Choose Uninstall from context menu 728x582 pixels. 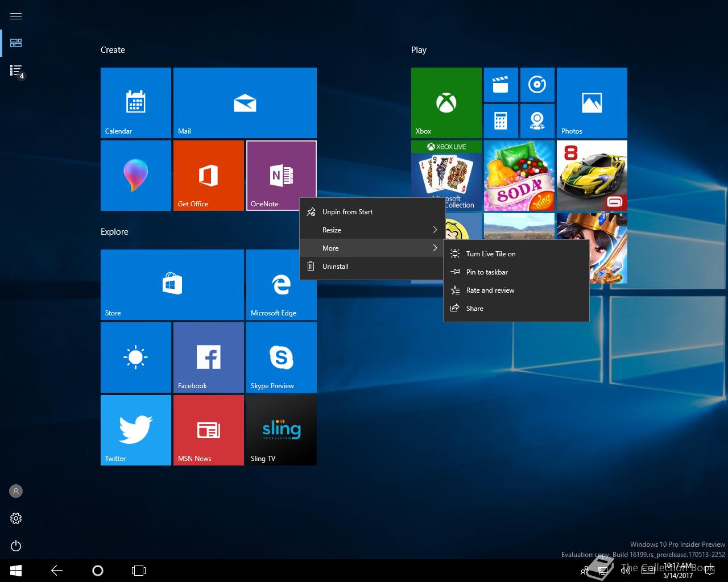(373, 266)
